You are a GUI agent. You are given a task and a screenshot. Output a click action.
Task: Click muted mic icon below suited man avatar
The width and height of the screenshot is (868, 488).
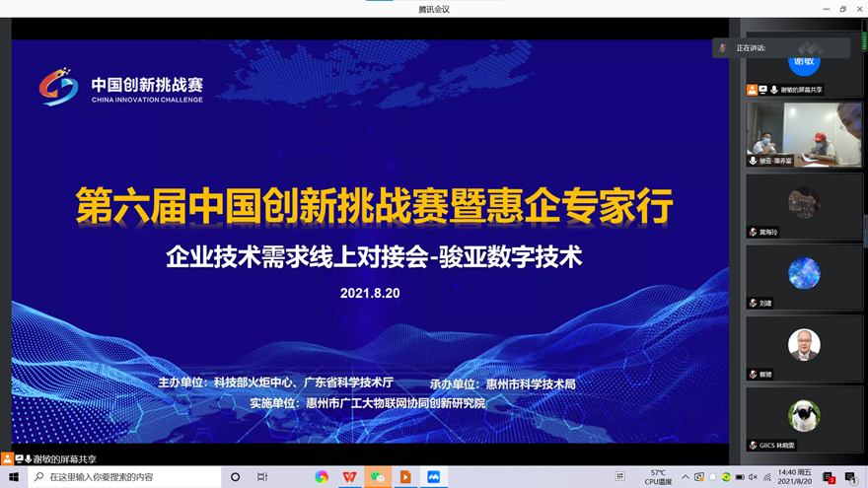pos(753,375)
